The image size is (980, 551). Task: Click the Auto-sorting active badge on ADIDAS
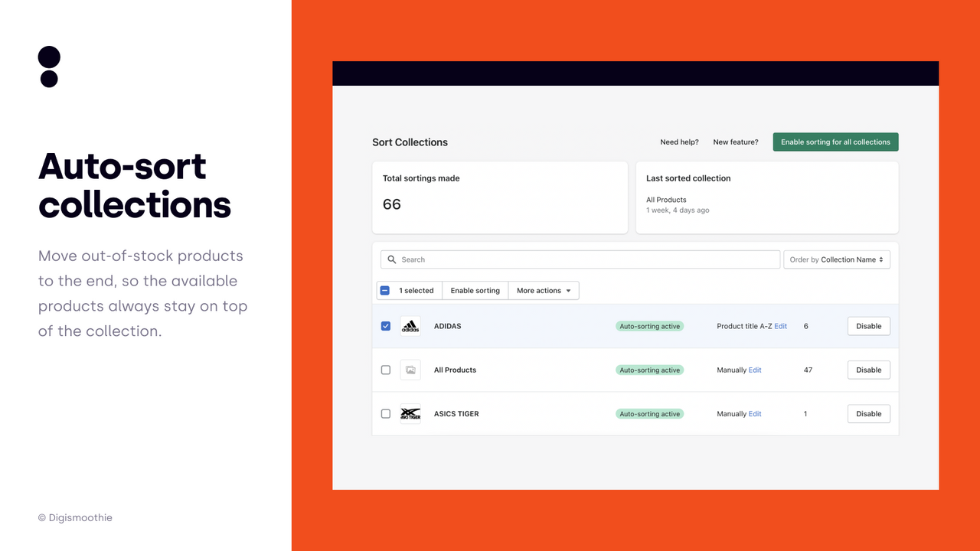[649, 325]
